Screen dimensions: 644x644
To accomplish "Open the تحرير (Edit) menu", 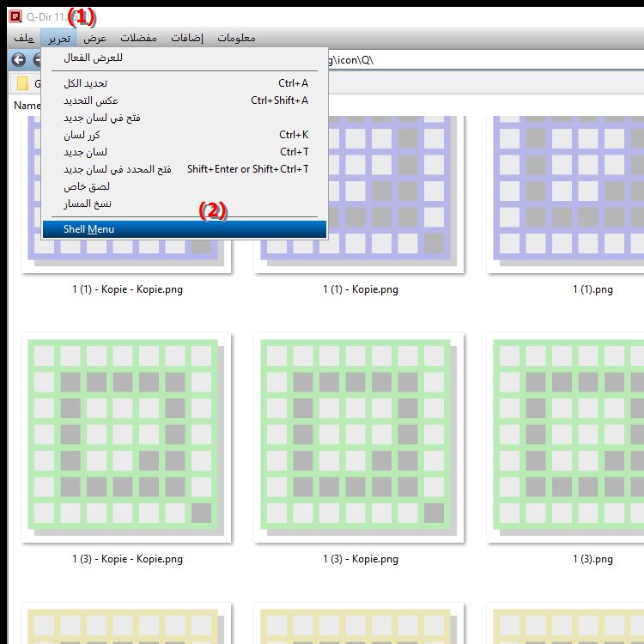I will [58, 38].
